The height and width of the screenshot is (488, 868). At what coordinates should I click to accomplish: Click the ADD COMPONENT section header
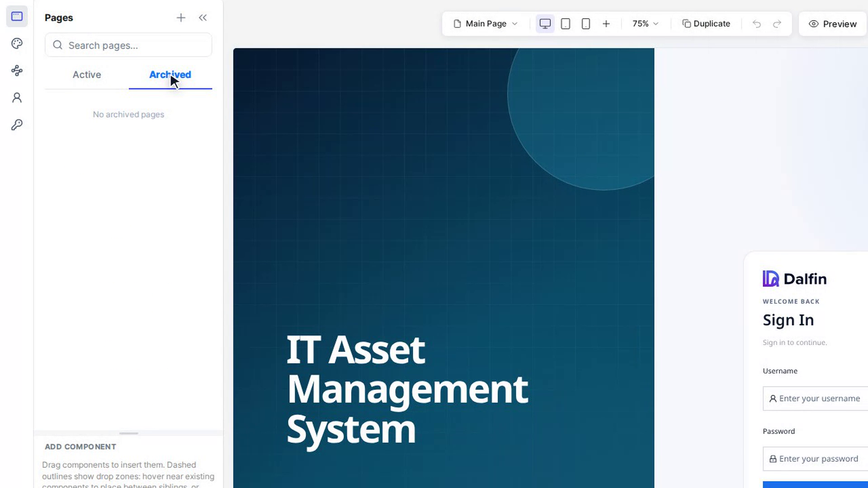[80, 446]
